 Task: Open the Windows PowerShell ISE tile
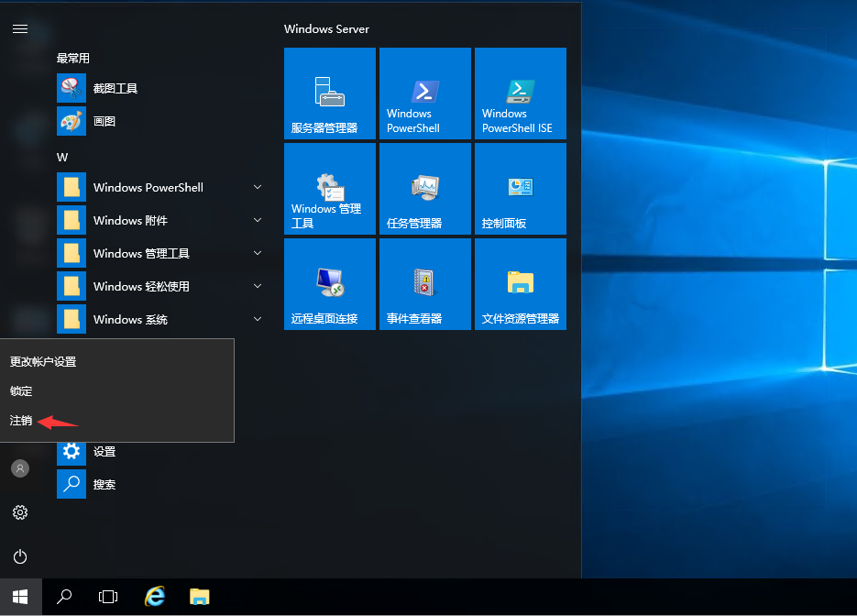coord(521,93)
